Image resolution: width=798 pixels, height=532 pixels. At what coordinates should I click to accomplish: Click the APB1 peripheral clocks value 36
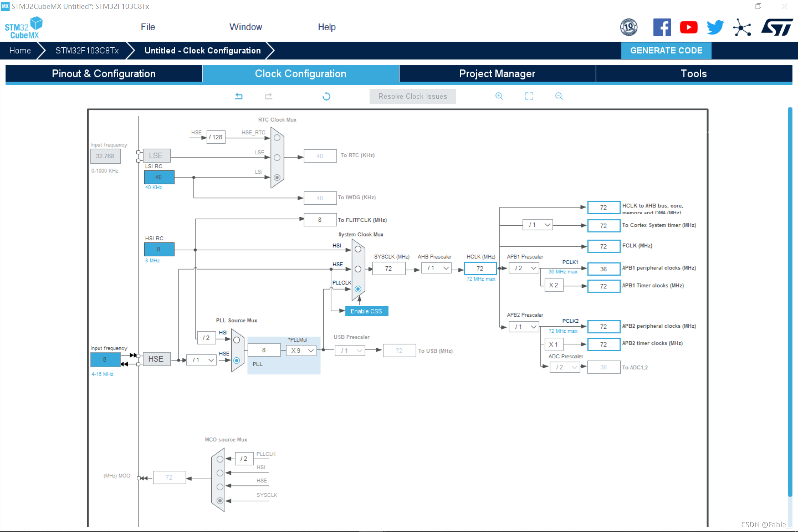click(x=604, y=269)
